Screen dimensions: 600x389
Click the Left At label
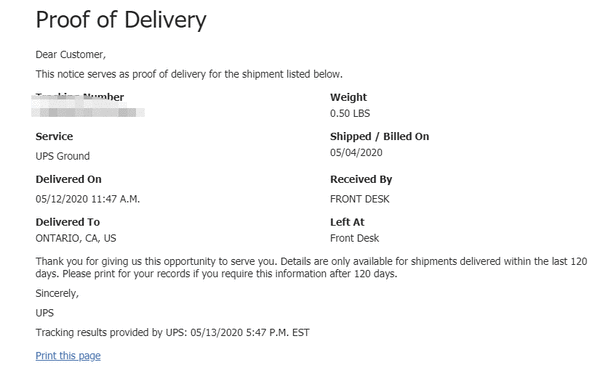click(x=347, y=222)
